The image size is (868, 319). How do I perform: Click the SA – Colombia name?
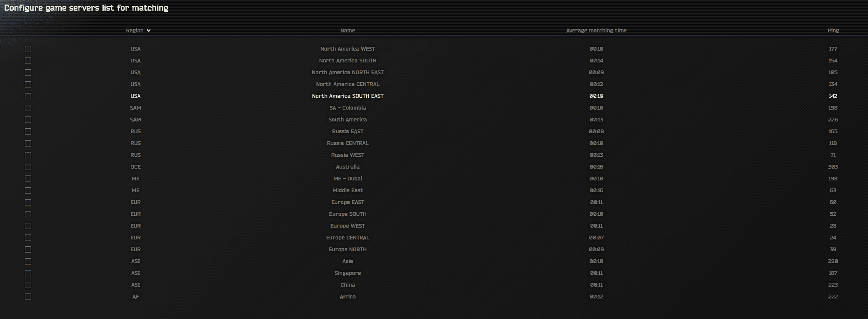[x=348, y=108]
